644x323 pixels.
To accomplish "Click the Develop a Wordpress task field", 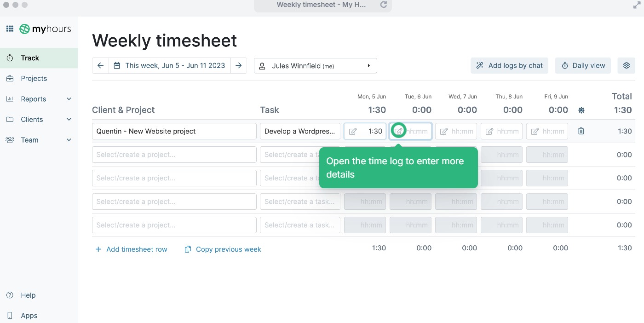I will pos(300,131).
